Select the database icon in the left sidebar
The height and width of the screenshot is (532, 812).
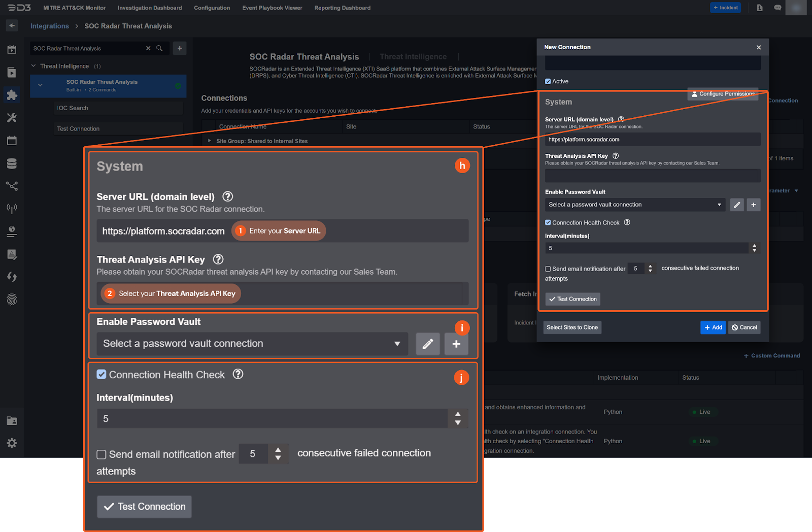pyautogui.click(x=12, y=163)
